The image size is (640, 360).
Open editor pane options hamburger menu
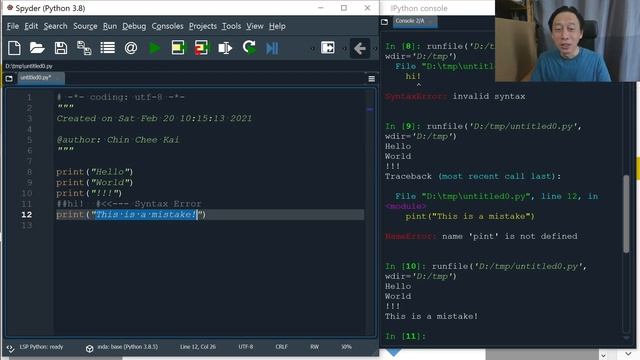coord(371,79)
